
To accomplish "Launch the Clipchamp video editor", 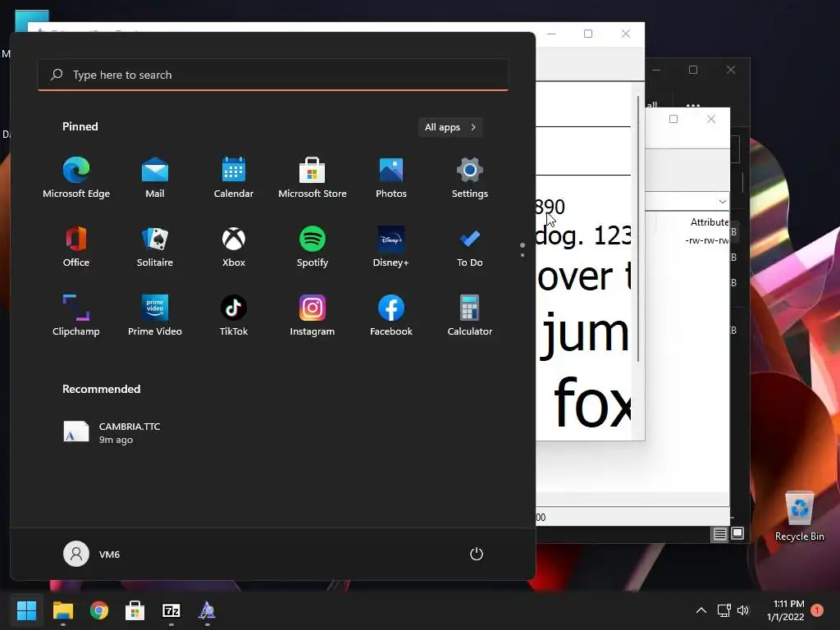I will pyautogui.click(x=76, y=315).
